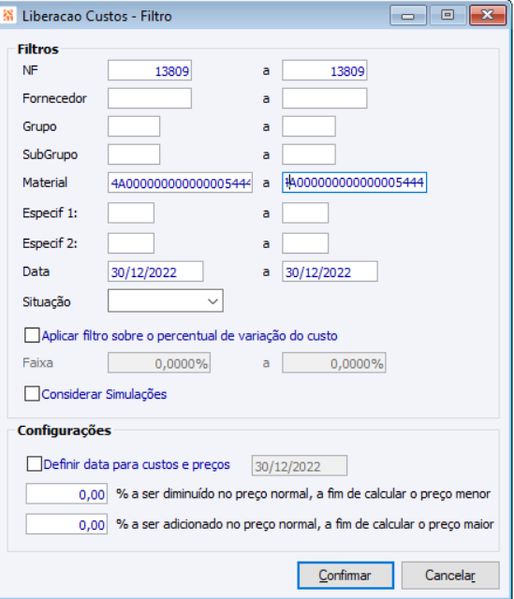Maximize the Liberacao Custos - Filtro window

(x=448, y=15)
